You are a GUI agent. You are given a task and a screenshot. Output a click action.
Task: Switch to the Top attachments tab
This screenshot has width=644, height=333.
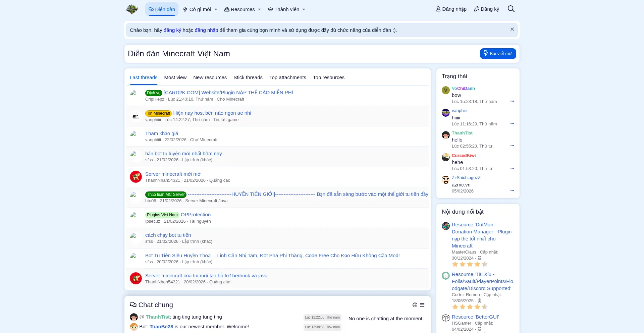288,77
